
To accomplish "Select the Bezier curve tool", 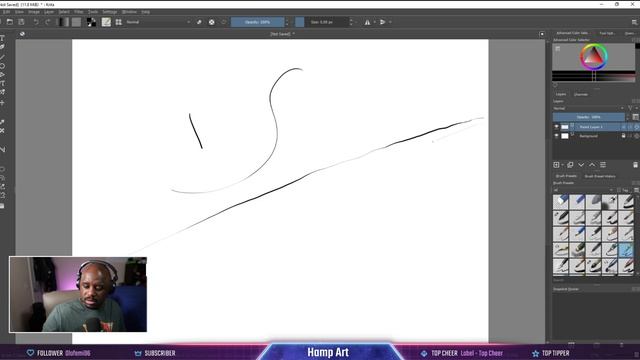I will point(2,84).
